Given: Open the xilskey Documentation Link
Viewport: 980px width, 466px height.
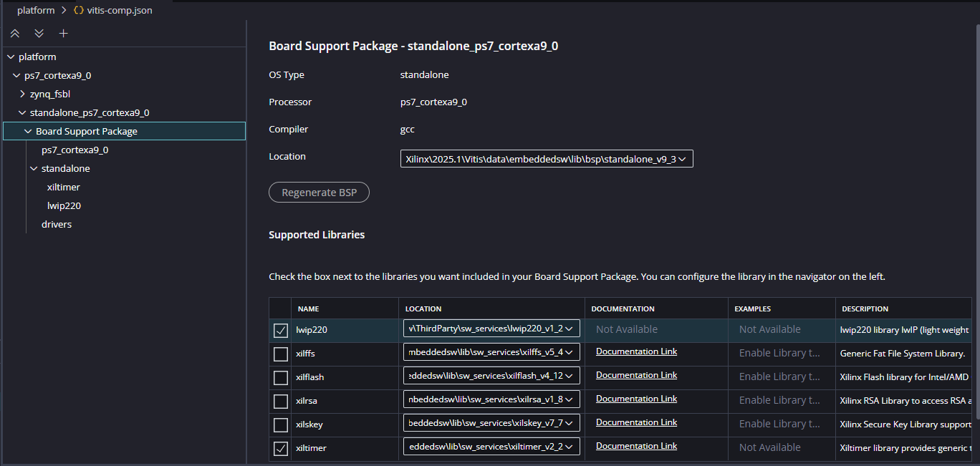Looking at the screenshot, I should (636, 422).
